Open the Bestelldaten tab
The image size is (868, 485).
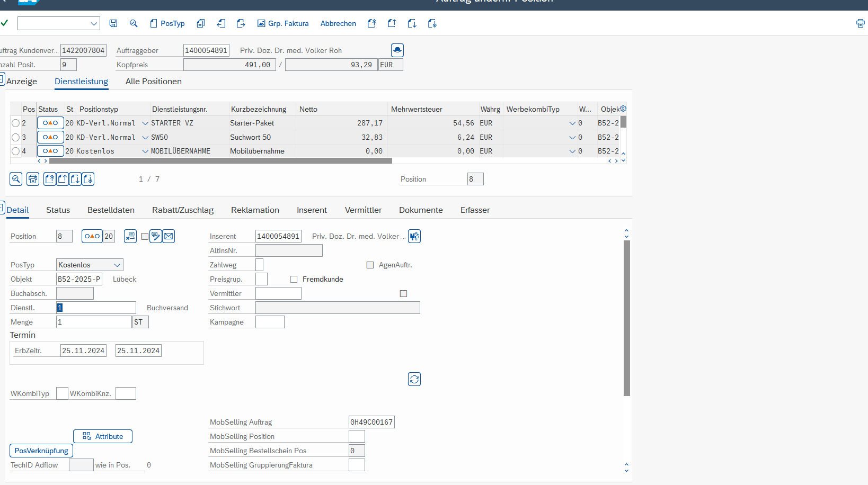pyautogui.click(x=111, y=210)
